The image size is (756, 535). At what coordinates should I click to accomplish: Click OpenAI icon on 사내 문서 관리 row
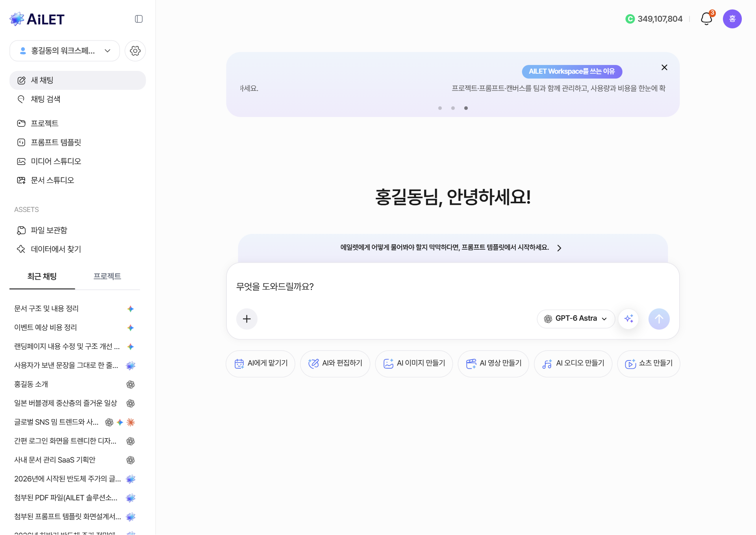[131, 460]
